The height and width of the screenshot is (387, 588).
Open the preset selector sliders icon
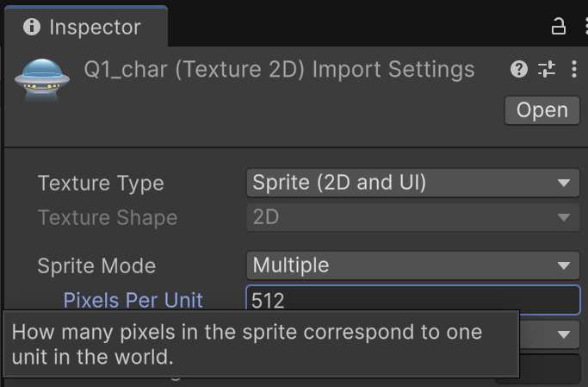pos(547,69)
